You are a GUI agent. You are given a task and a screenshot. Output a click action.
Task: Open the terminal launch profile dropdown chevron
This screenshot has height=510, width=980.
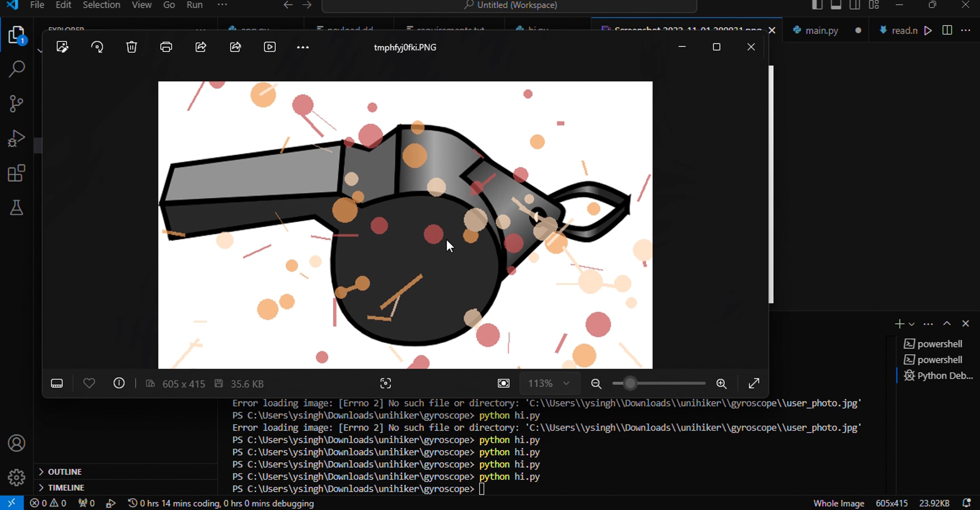point(911,324)
